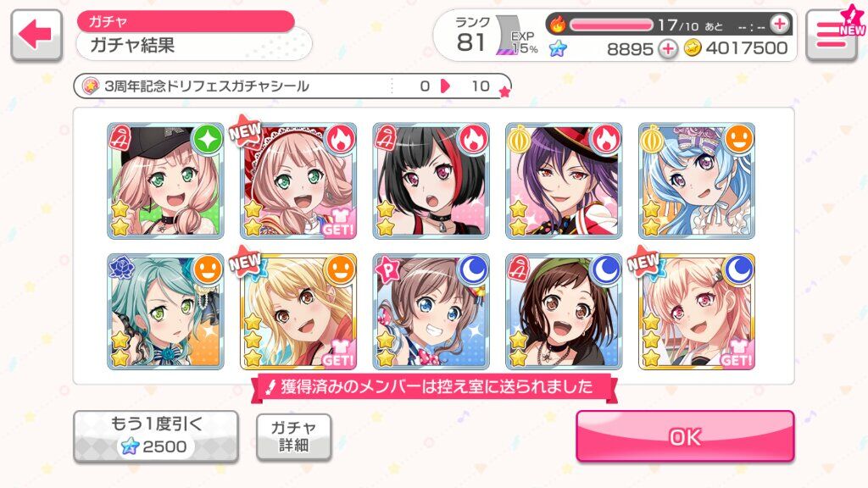Open ガチャ詳細 gacha details
The width and height of the screenshot is (868, 488).
pos(294,436)
